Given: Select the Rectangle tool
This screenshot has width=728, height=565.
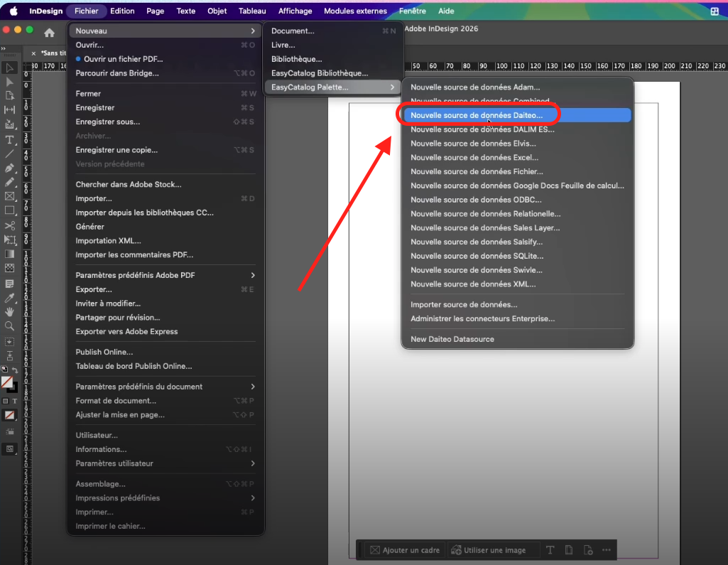Looking at the screenshot, I should (x=9, y=210).
